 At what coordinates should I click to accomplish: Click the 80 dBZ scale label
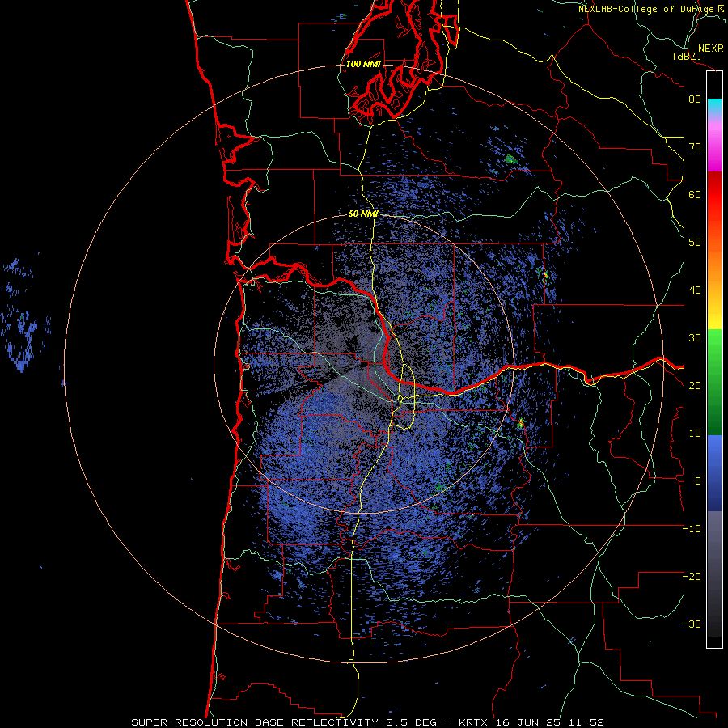[695, 99]
